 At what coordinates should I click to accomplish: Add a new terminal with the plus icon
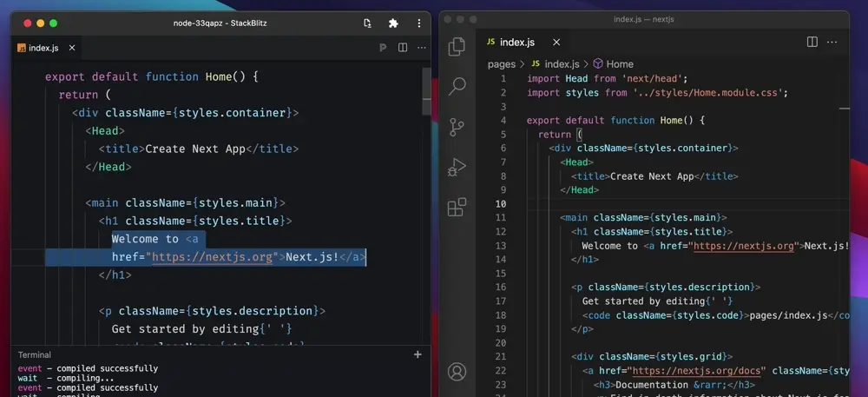(x=418, y=354)
